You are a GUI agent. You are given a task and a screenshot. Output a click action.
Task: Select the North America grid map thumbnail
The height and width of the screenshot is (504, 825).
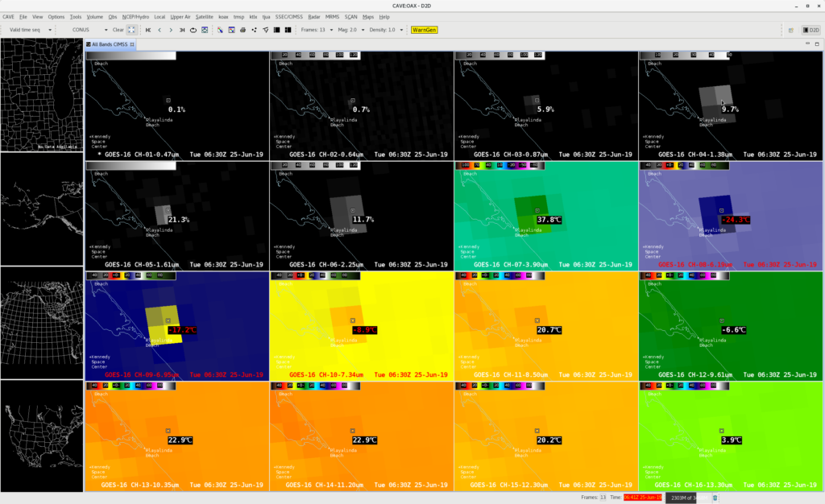click(42, 322)
